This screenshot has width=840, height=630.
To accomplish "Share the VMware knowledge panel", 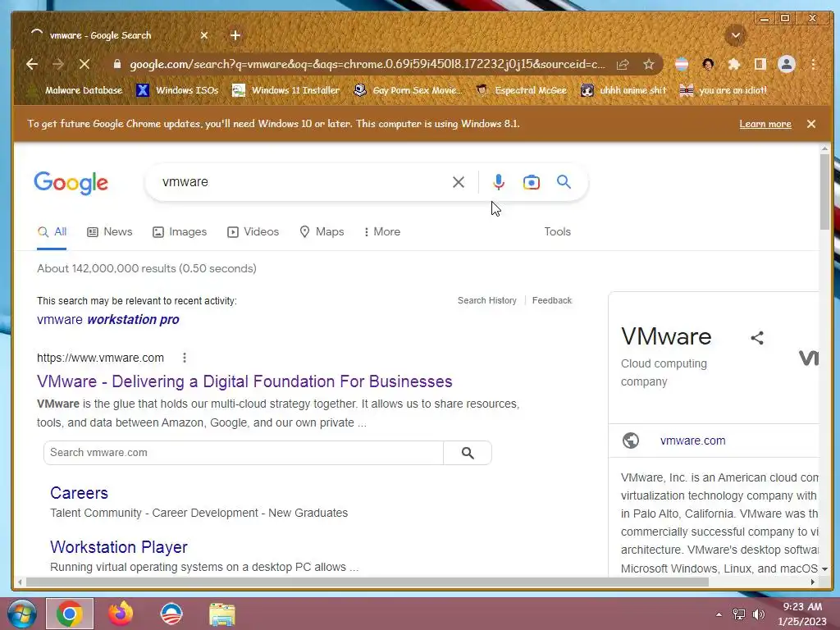I will click(x=757, y=338).
